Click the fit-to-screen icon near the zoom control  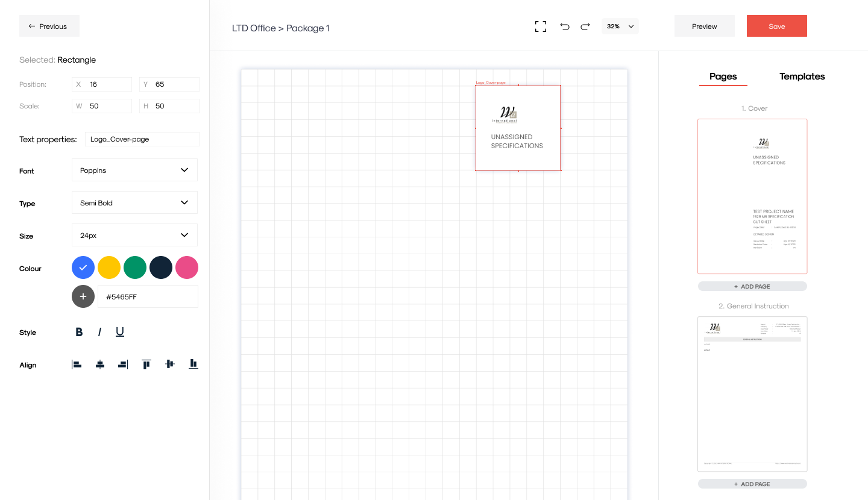540,27
